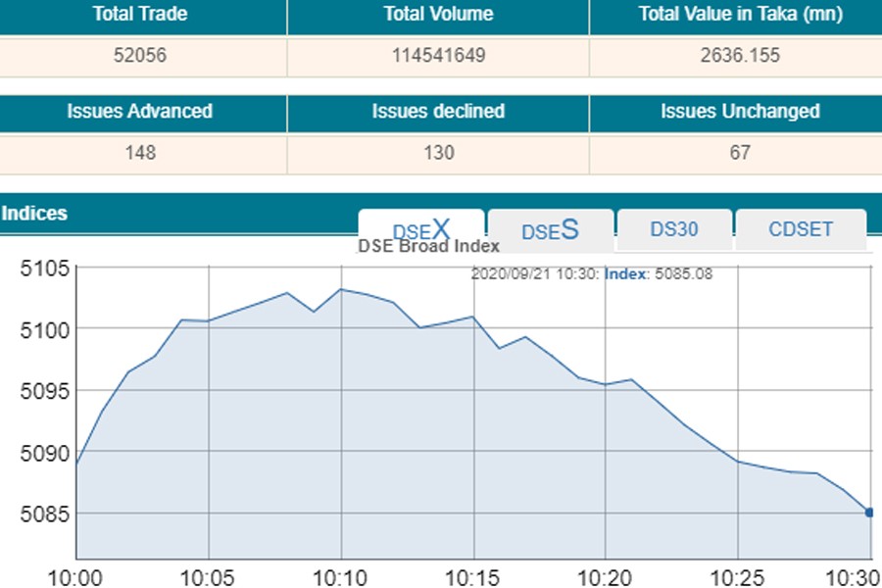Image resolution: width=882 pixels, height=588 pixels.
Task: Click the 130 issues declined cell
Action: (438, 153)
